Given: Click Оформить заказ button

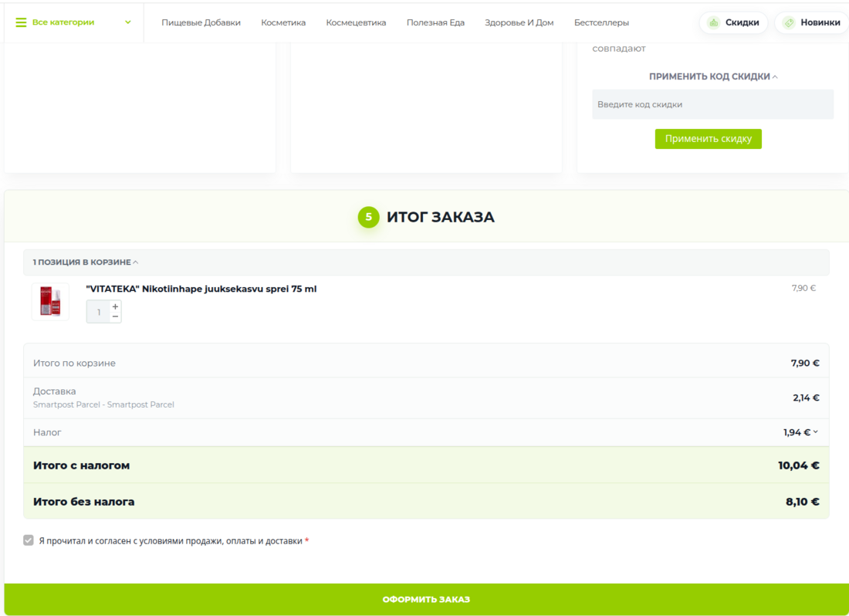Looking at the screenshot, I should coord(426,599).
